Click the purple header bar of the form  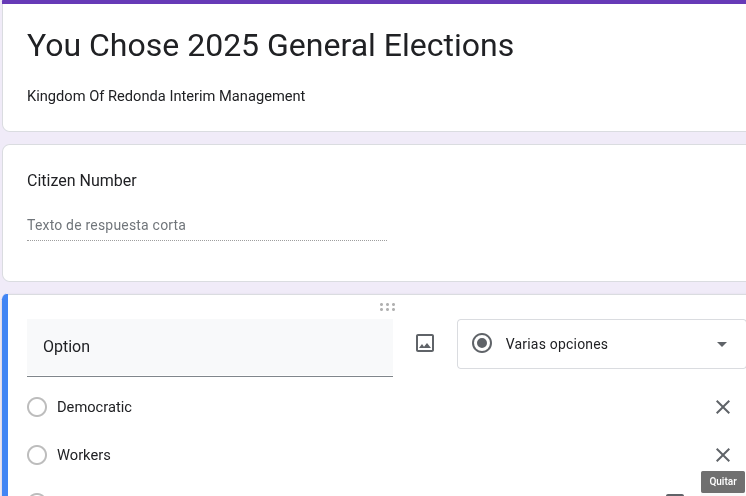[x=373, y=2]
